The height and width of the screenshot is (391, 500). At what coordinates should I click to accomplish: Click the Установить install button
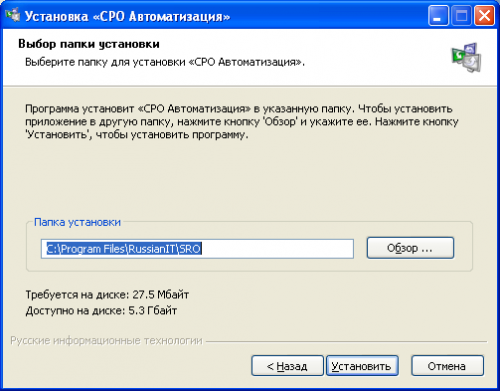pyautogui.click(x=362, y=366)
